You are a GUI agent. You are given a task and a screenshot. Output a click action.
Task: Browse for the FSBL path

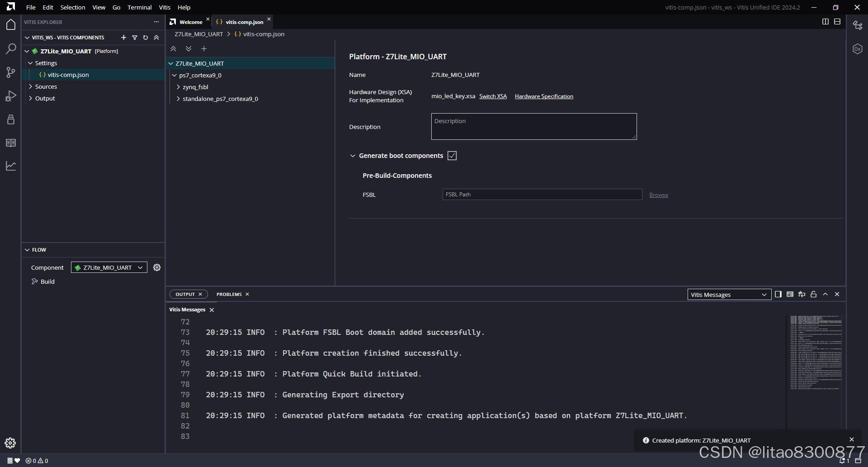pyautogui.click(x=659, y=195)
